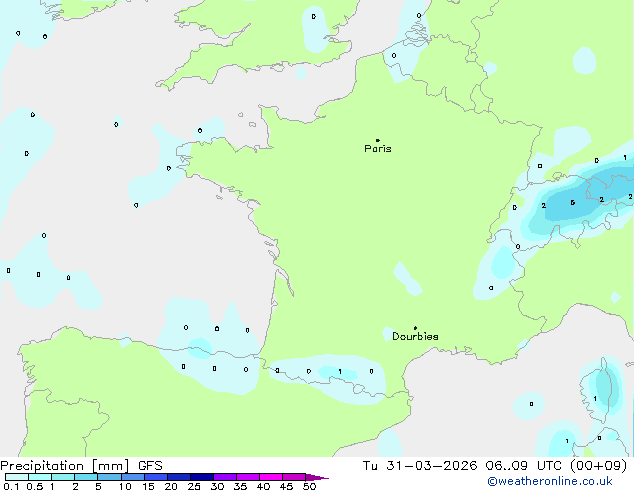This screenshot has height=490, width=634.
Task: Click the Dourbies location label
Action: pos(415,336)
